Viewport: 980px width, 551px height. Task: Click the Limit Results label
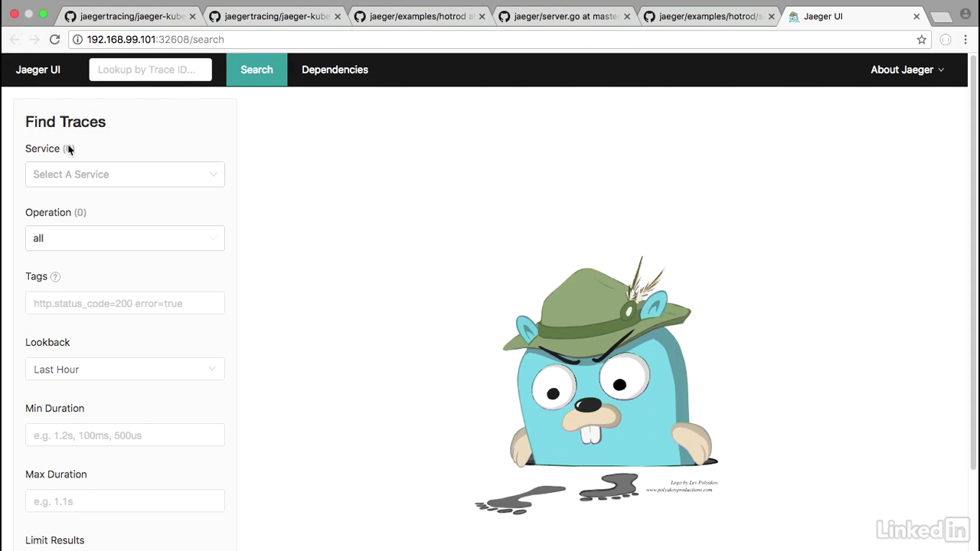tap(54, 540)
